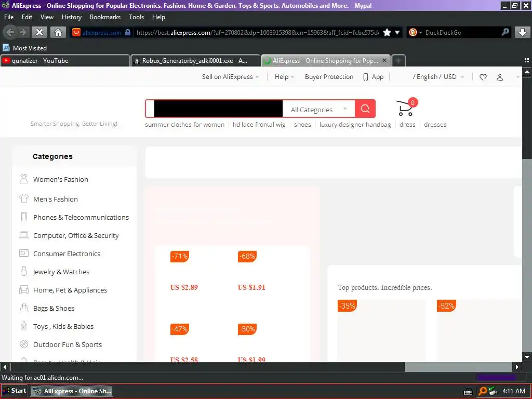Click the magnifier in the DuckDuckGo search box
532x399 pixels.
pos(505,32)
